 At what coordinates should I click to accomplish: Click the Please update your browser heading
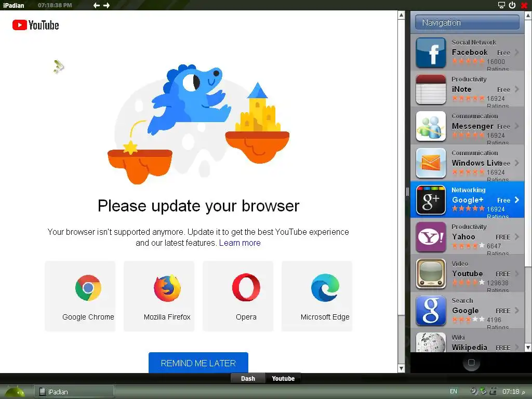click(x=198, y=206)
